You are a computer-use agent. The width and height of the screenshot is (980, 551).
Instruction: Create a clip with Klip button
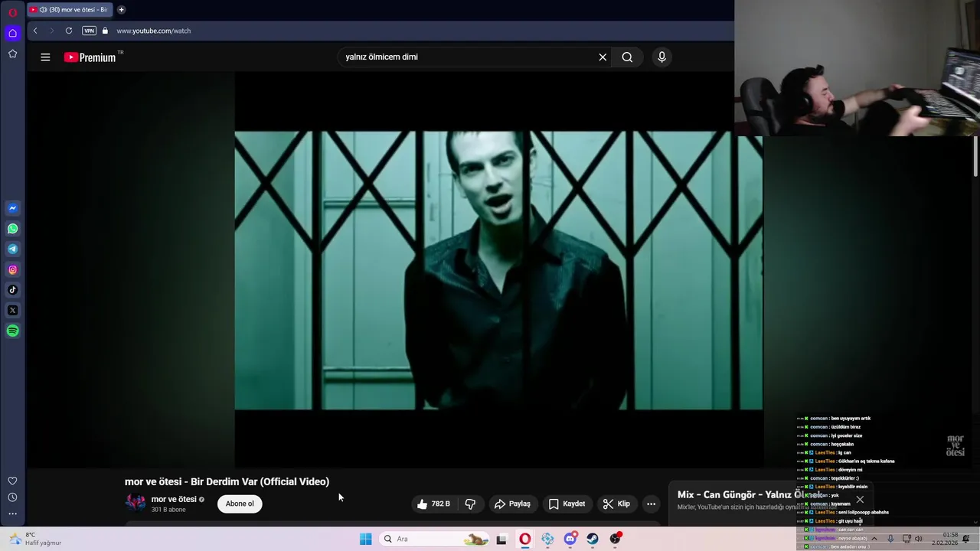point(616,504)
